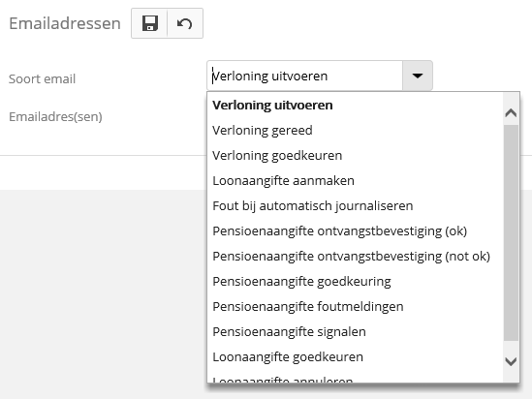Click the dropdown list scrollbar thumb

[x=511, y=232]
